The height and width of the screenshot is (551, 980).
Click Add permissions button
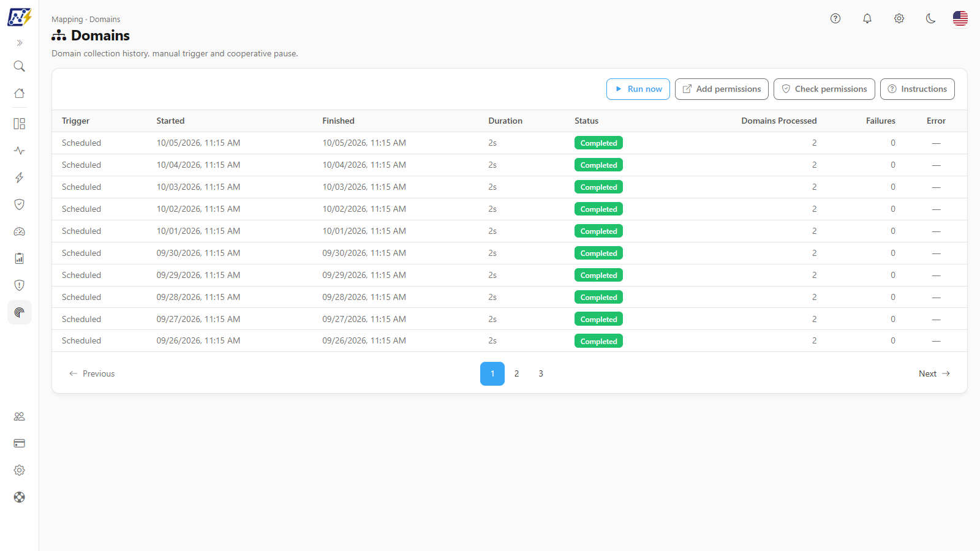pyautogui.click(x=722, y=89)
